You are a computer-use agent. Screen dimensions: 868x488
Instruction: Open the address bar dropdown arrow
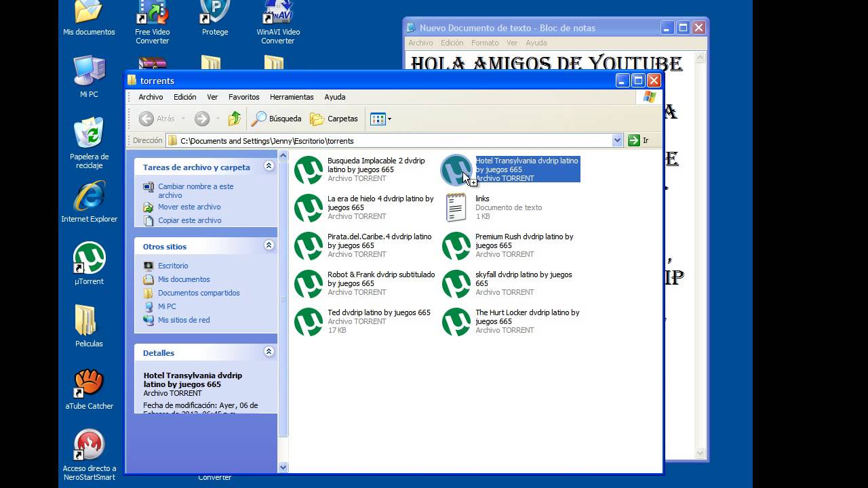click(x=617, y=140)
